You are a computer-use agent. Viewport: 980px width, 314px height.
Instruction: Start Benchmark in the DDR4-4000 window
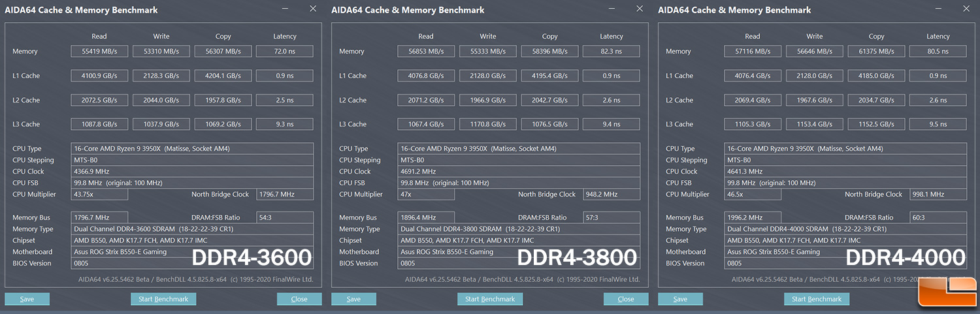coord(817,299)
